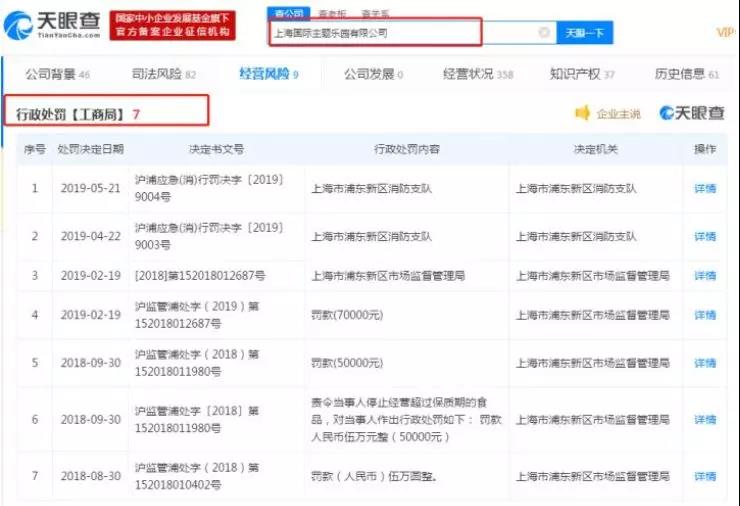The height and width of the screenshot is (506, 740).
Task: Click the 天眼查 watermark logo above the table
Action: pyautogui.click(x=693, y=113)
